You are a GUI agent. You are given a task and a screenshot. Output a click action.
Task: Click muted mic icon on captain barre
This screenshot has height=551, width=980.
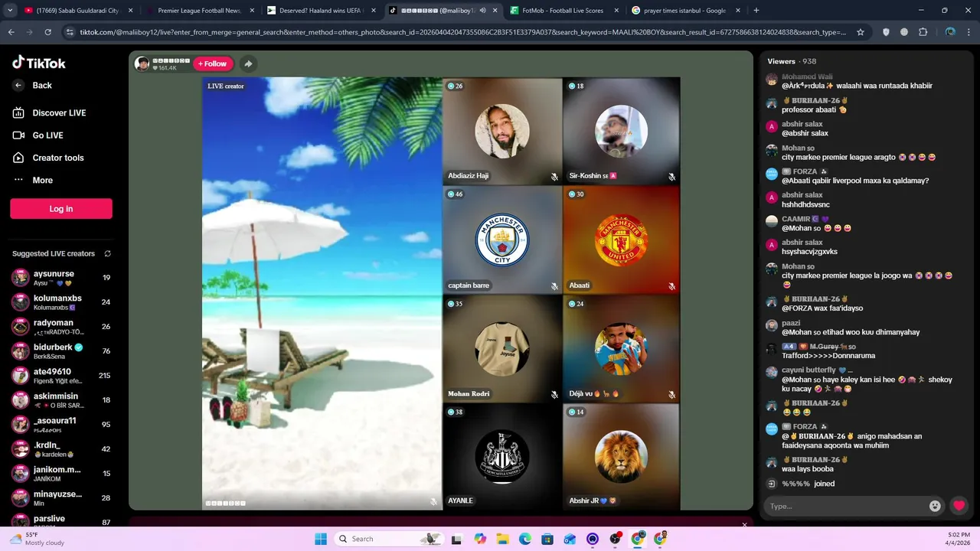click(x=554, y=286)
